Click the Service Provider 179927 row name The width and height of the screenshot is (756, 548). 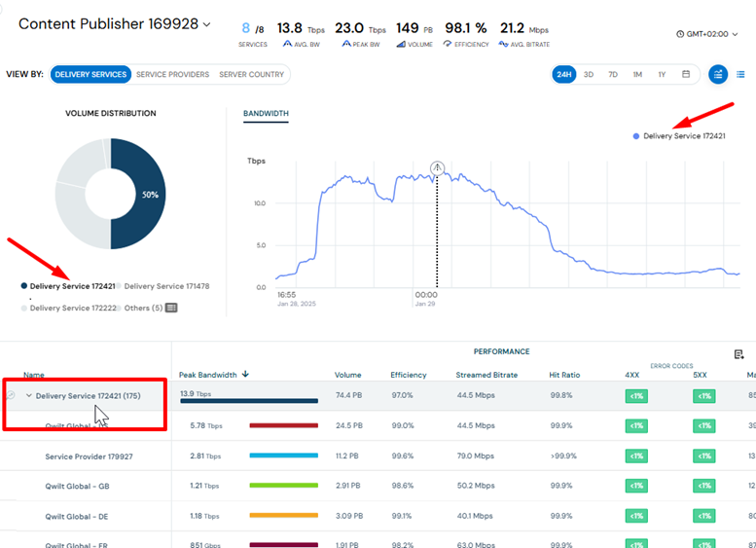pos(89,457)
